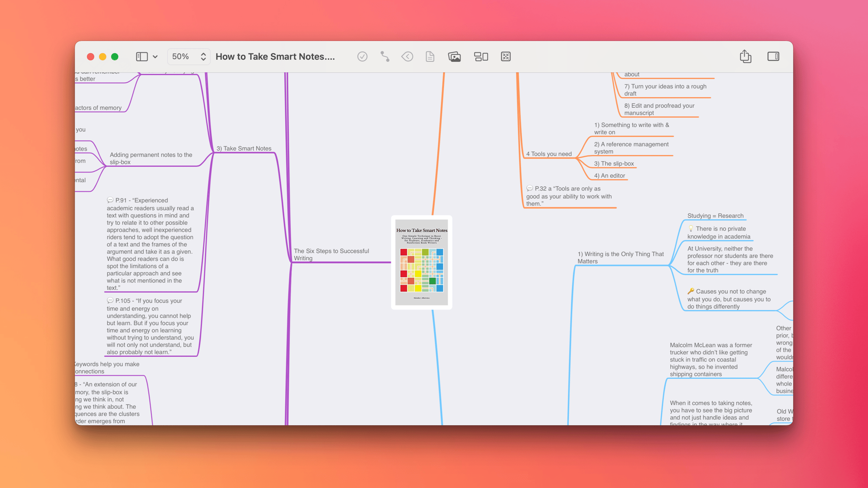Click the lightbulb icon on private knowledge node
This screenshot has width=868, height=488.
pos(690,228)
